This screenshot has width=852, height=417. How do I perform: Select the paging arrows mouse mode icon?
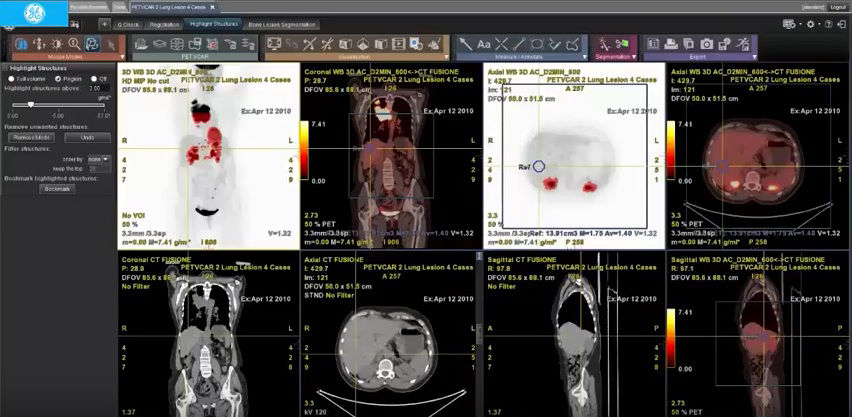[x=39, y=44]
